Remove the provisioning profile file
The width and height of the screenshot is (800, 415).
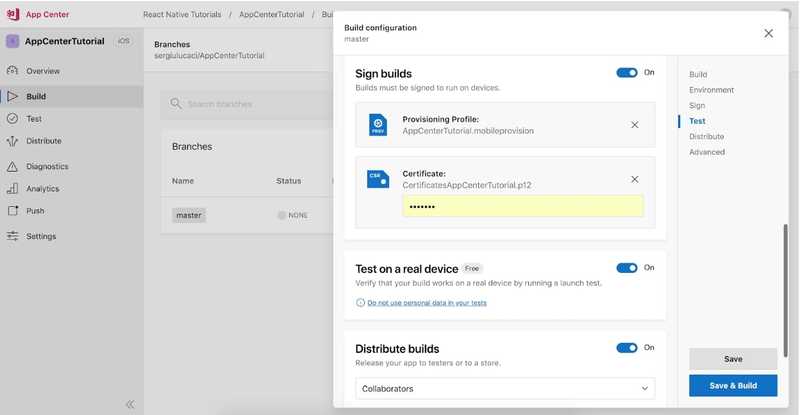tap(635, 125)
